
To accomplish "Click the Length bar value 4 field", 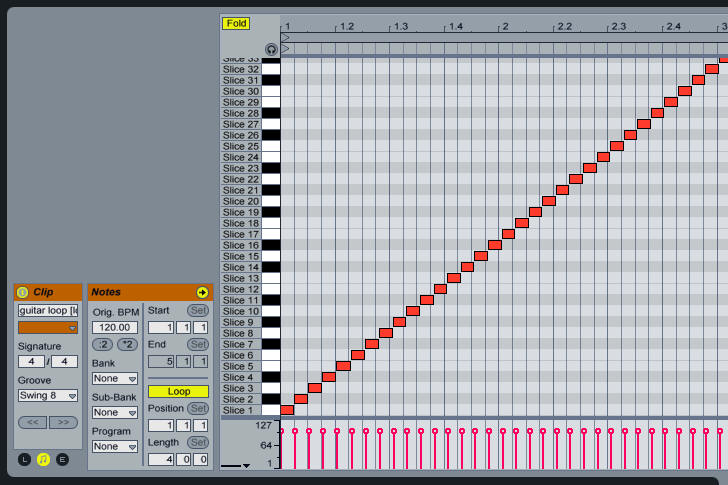I will pos(161,459).
